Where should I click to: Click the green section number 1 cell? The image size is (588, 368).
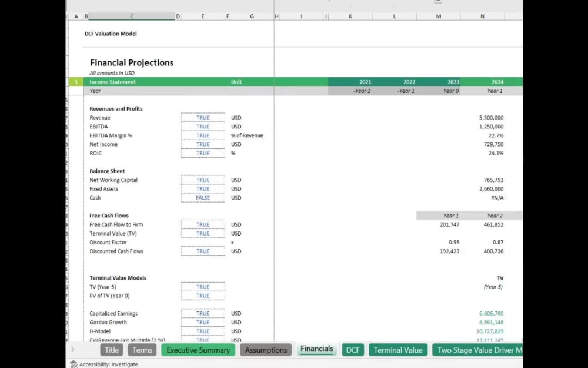(76, 82)
